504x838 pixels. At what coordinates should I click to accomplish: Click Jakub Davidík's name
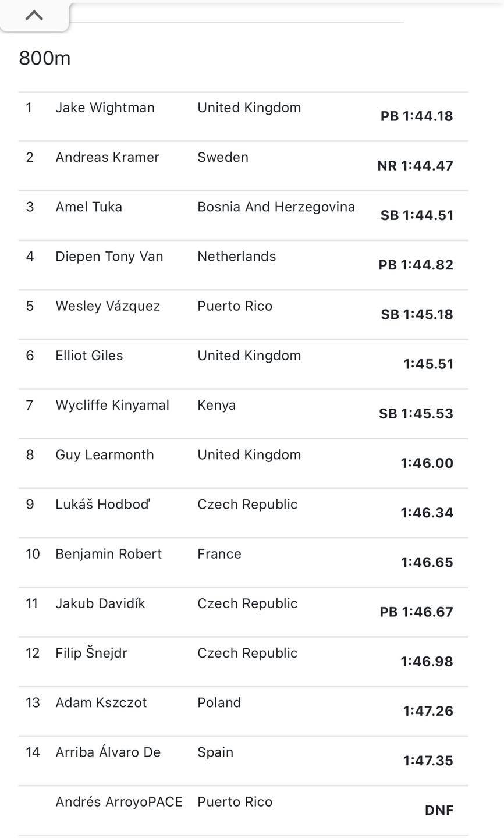tap(100, 603)
